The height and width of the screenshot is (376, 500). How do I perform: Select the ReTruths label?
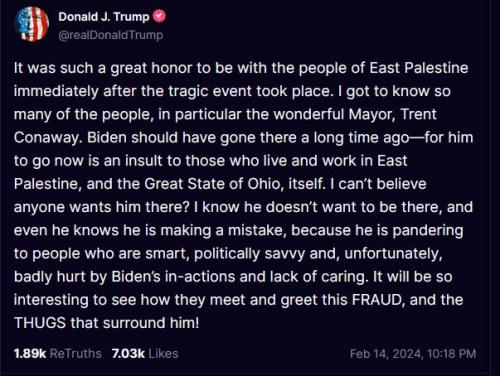76,353
